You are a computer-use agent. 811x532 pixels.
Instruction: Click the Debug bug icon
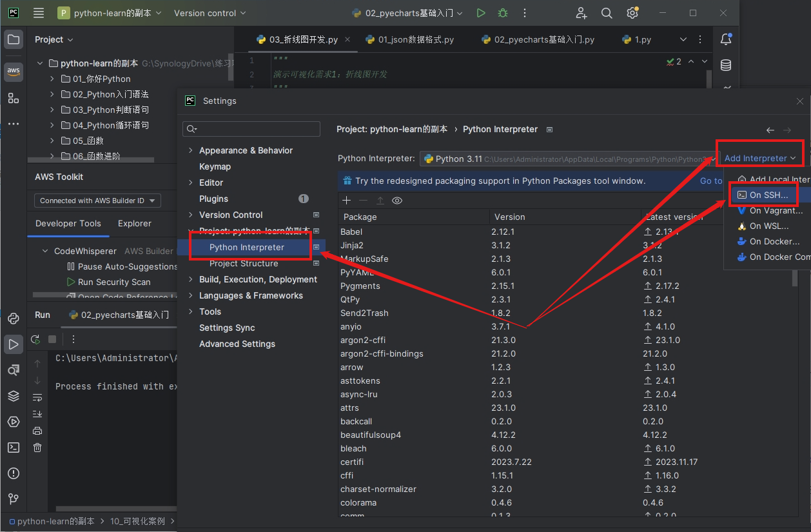point(503,13)
